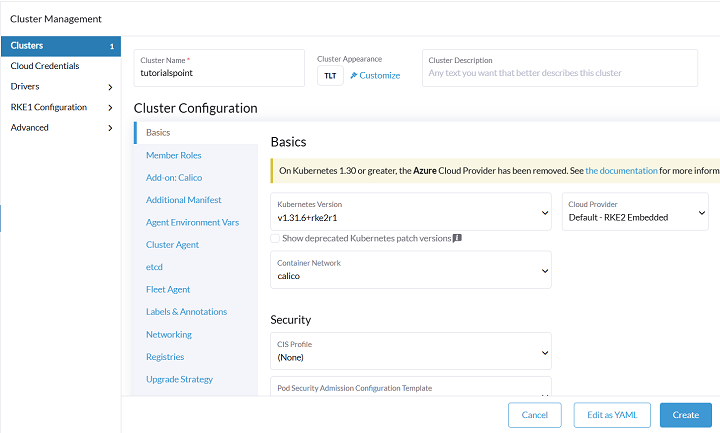Click the Edit as YAML button
Screen dimensions: 720x433
click(x=612, y=414)
